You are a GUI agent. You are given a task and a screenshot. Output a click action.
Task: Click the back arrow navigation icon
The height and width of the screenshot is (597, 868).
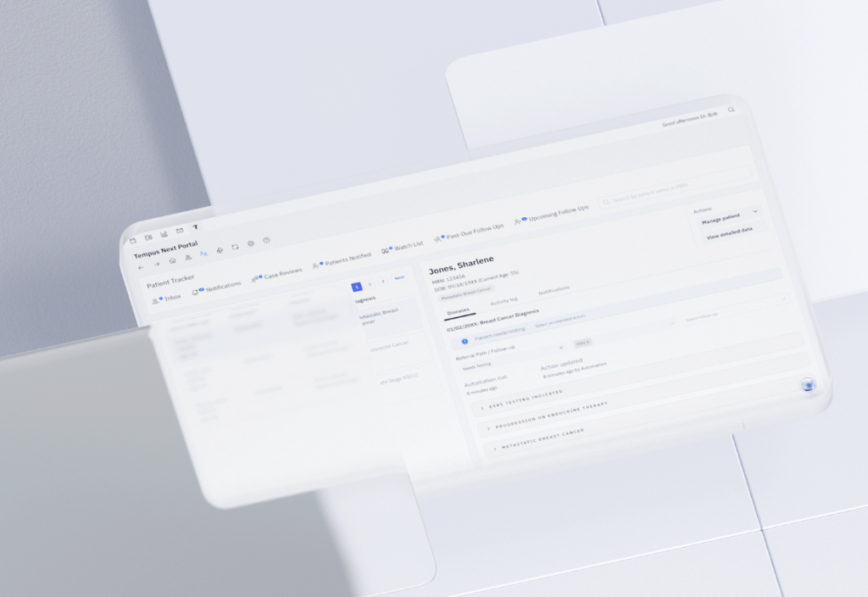(142, 267)
